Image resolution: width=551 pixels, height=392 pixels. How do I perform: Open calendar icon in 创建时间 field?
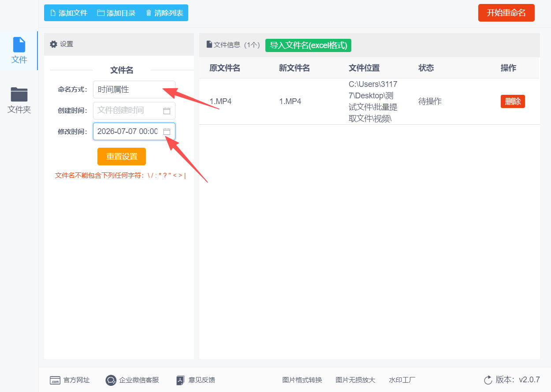(167, 111)
